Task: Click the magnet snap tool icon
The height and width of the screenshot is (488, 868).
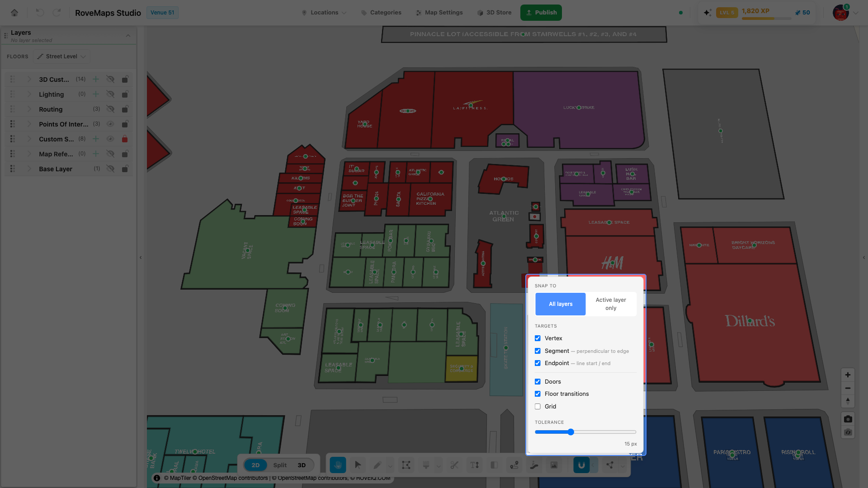Action: tap(581, 465)
